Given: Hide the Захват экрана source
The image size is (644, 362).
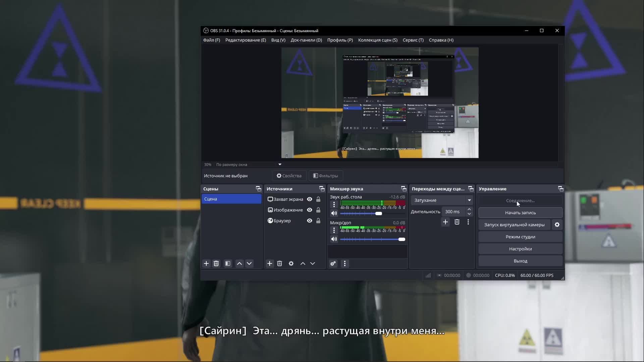Looking at the screenshot, I should (310, 199).
